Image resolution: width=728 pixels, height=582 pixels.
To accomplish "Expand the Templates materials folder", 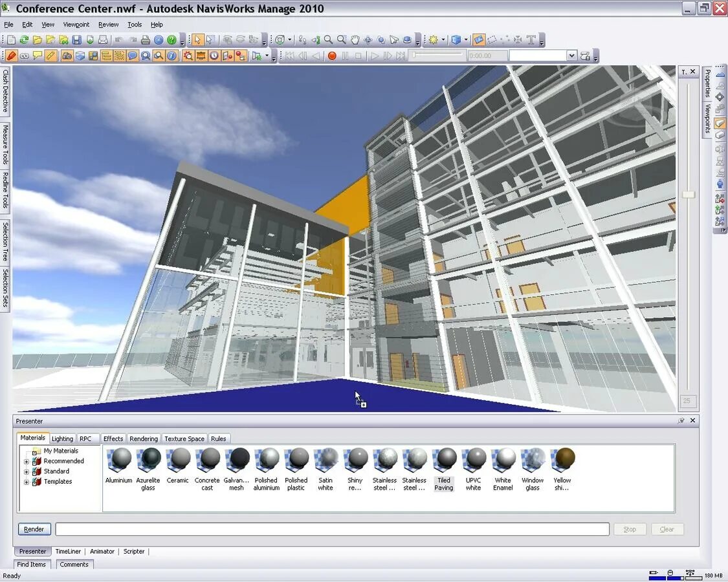I will (x=27, y=482).
